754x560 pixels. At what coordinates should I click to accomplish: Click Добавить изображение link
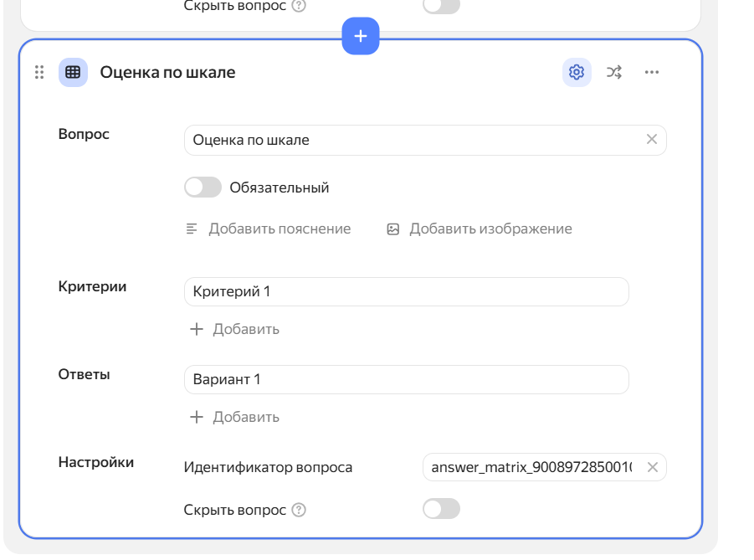(480, 229)
